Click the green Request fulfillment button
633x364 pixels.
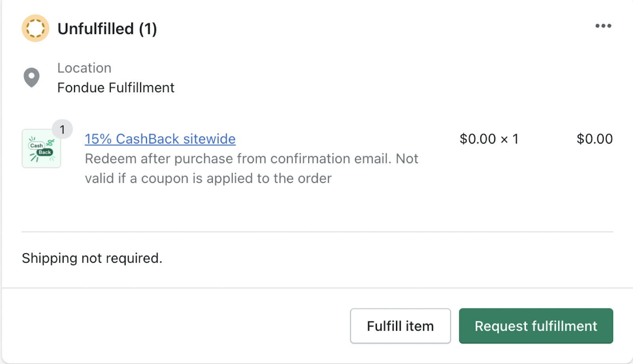click(536, 326)
